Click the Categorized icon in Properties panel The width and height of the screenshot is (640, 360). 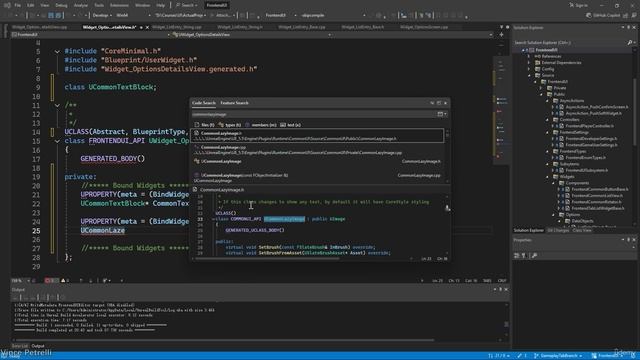coord(517,256)
